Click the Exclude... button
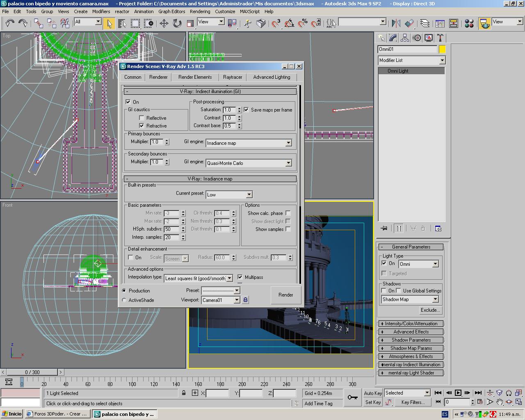Screen dimensions: 525x420 430,310
